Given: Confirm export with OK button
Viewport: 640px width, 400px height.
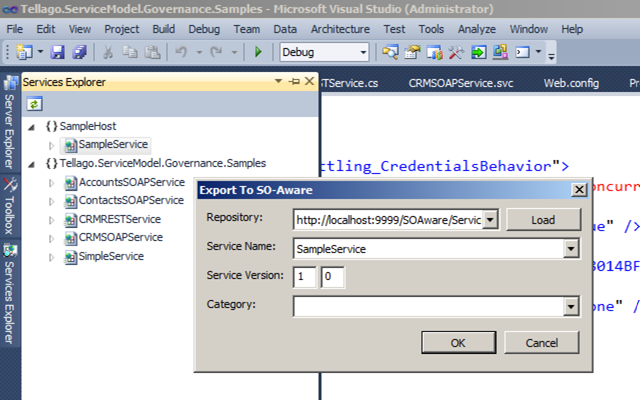Looking at the screenshot, I should point(458,343).
